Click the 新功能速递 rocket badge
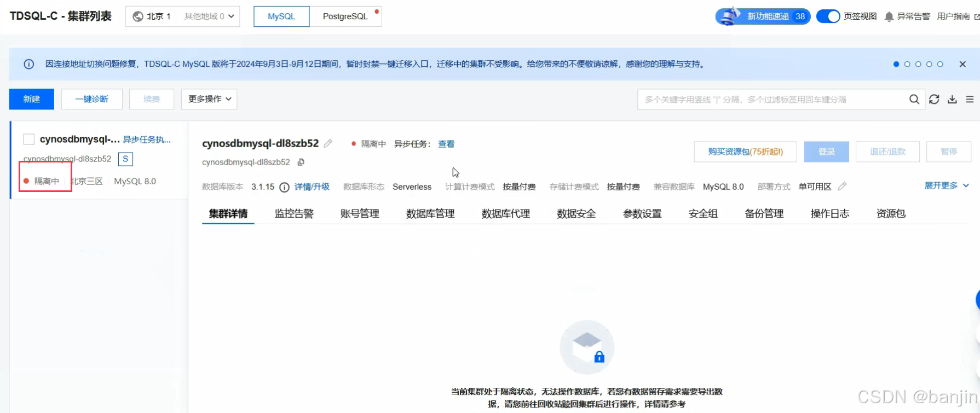 tap(763, 16)
